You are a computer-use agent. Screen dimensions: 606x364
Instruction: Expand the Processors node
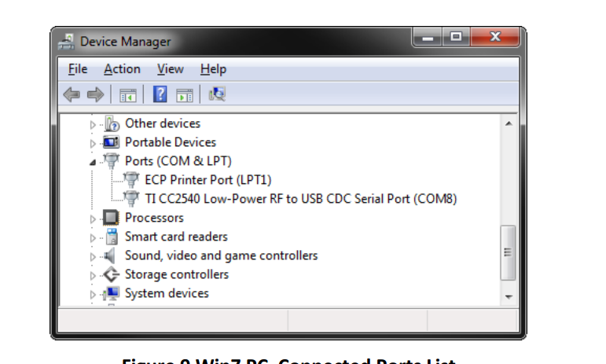coord(93,219)
